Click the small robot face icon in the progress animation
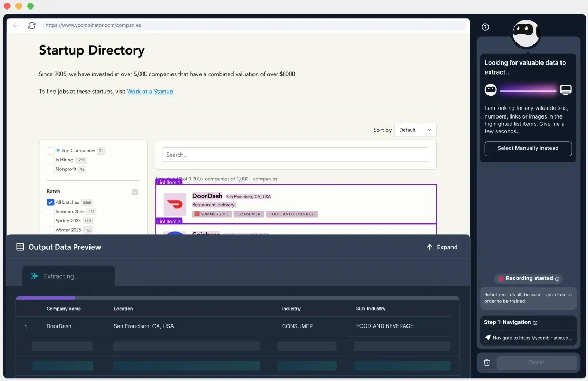Image resolution: width=588 pixels, height=381 pixels. (x=491, y=89)
